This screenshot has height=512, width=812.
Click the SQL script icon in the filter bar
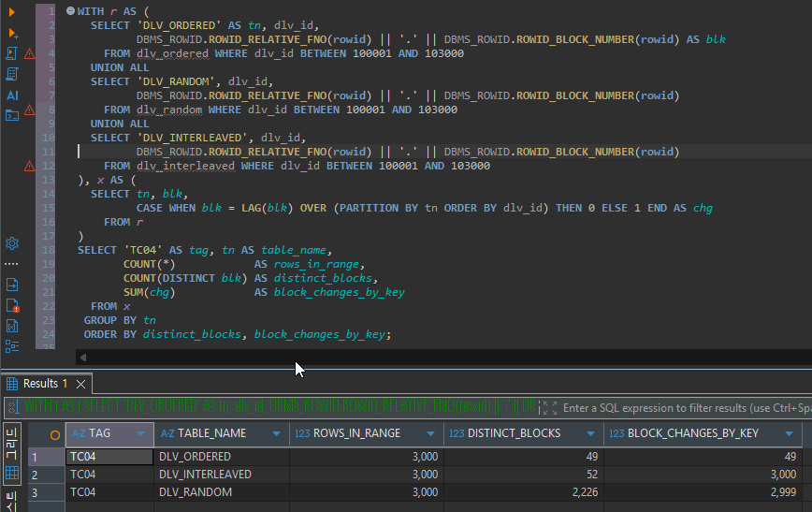13,407
